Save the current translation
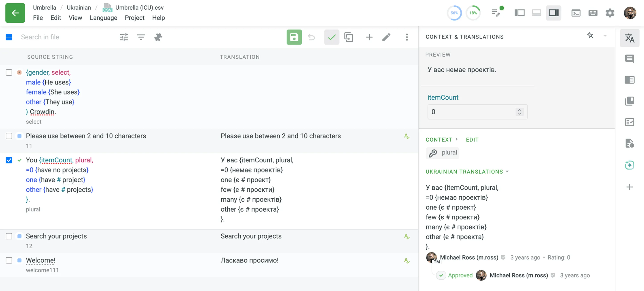 (294, 37)
